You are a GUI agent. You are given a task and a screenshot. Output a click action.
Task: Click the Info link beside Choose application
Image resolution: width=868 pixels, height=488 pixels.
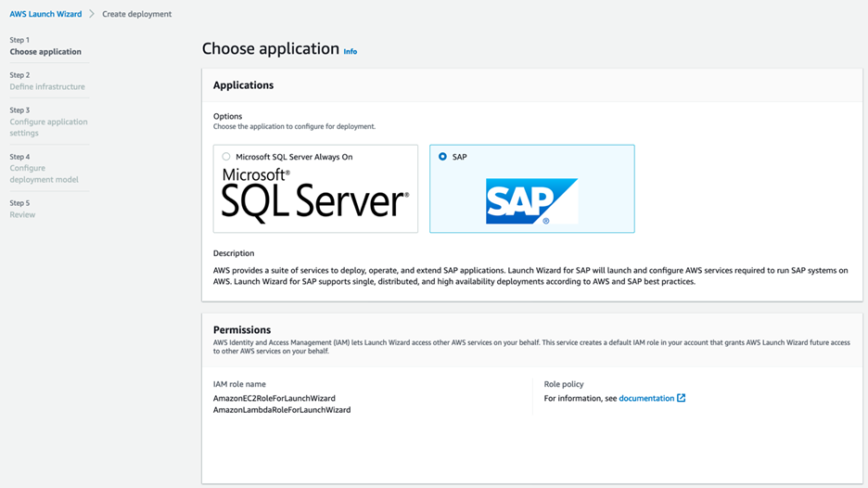(x=350, y=52)
